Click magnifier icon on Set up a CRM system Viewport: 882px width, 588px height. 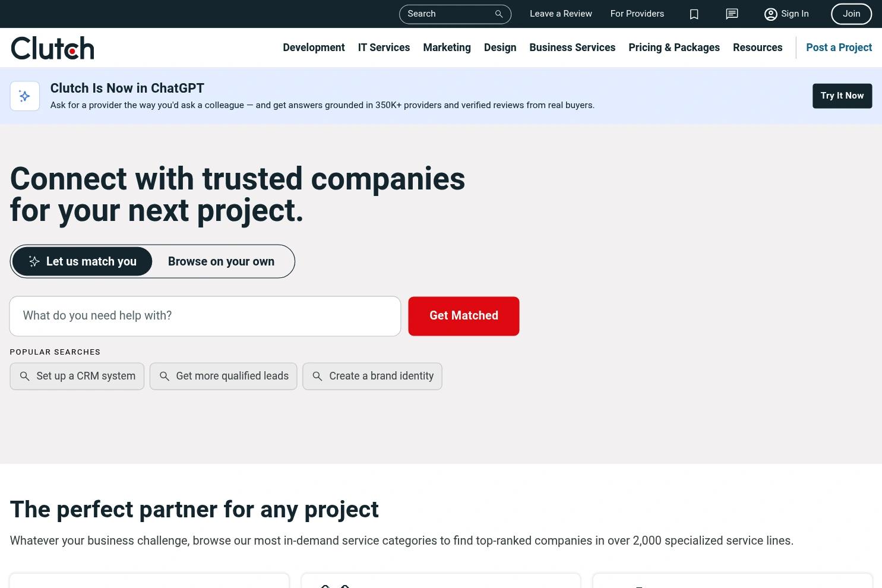[x=25, y=376]
